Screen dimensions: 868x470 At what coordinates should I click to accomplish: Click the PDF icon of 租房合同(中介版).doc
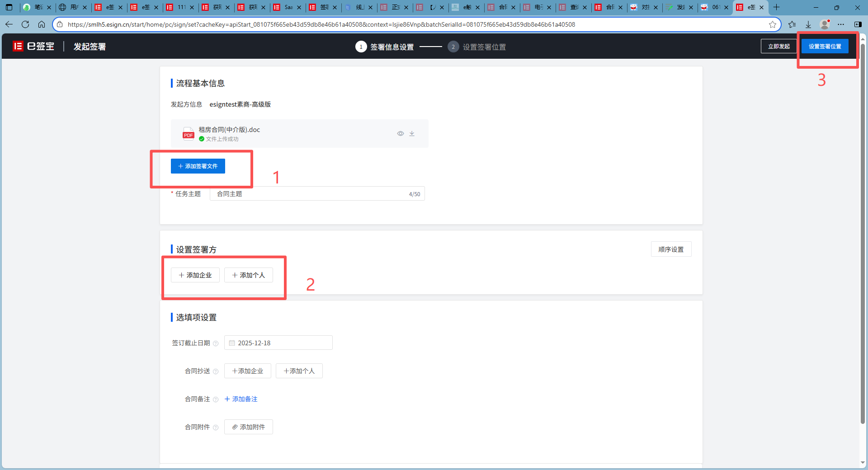coord(188,134)
